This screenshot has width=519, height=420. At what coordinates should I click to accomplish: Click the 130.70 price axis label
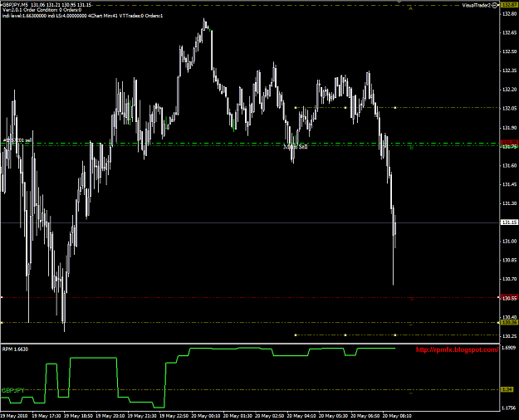tap(509, 279)
